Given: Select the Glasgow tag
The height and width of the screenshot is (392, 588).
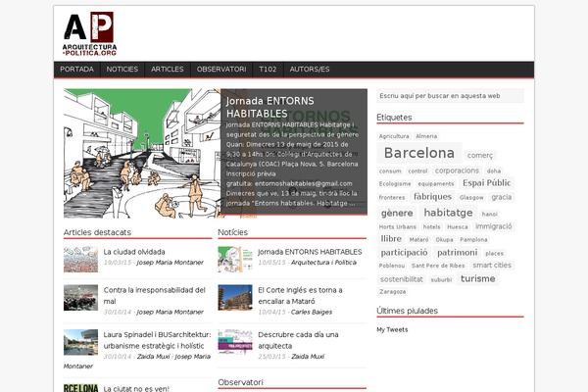Looking at the screenshot, I should point(471,197).
